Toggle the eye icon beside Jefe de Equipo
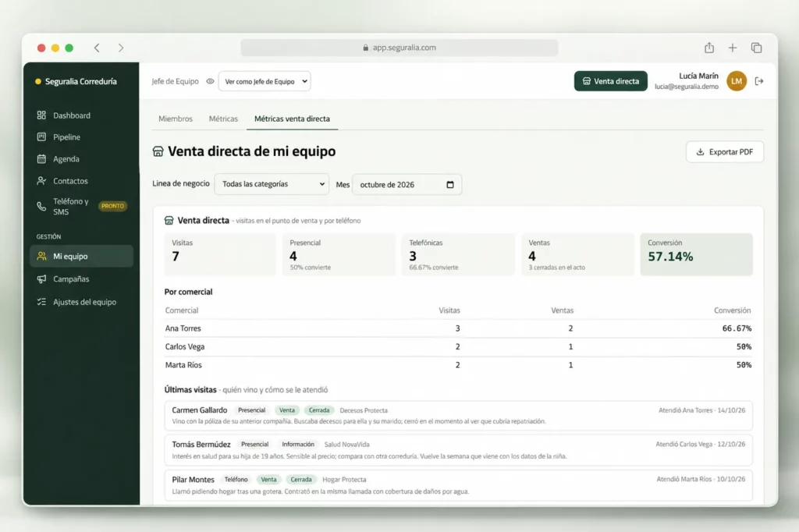This screenshot has width=799, height=532. point(210,81)
